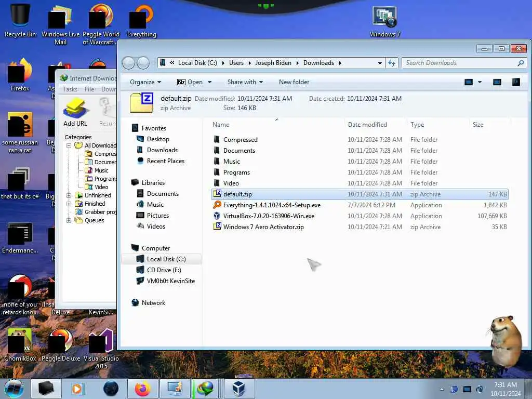Sort files by the Size column header
The width and height of the screenshot is (532, 399).
(478, 125)
